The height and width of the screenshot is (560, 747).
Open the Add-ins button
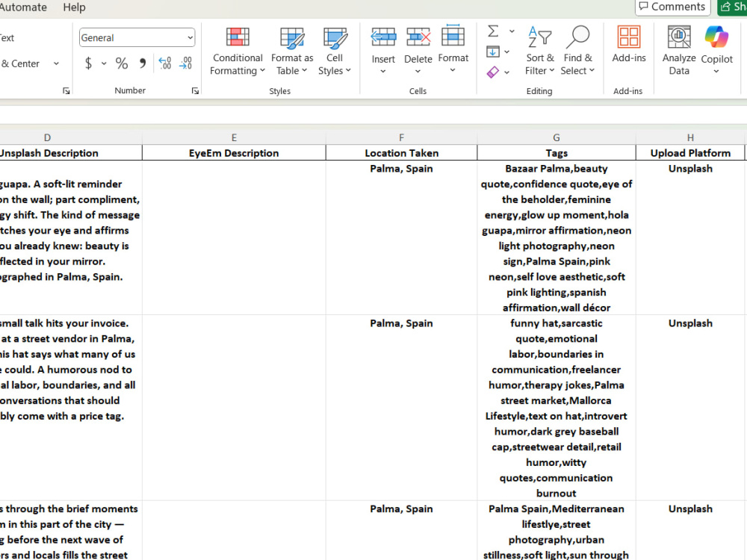[629, 46]
